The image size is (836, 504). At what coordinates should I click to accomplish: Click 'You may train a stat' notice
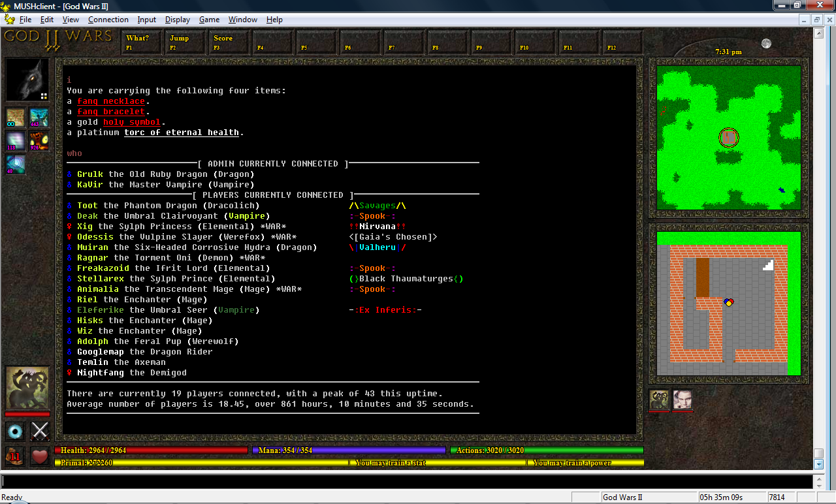(x=391, y=463)
